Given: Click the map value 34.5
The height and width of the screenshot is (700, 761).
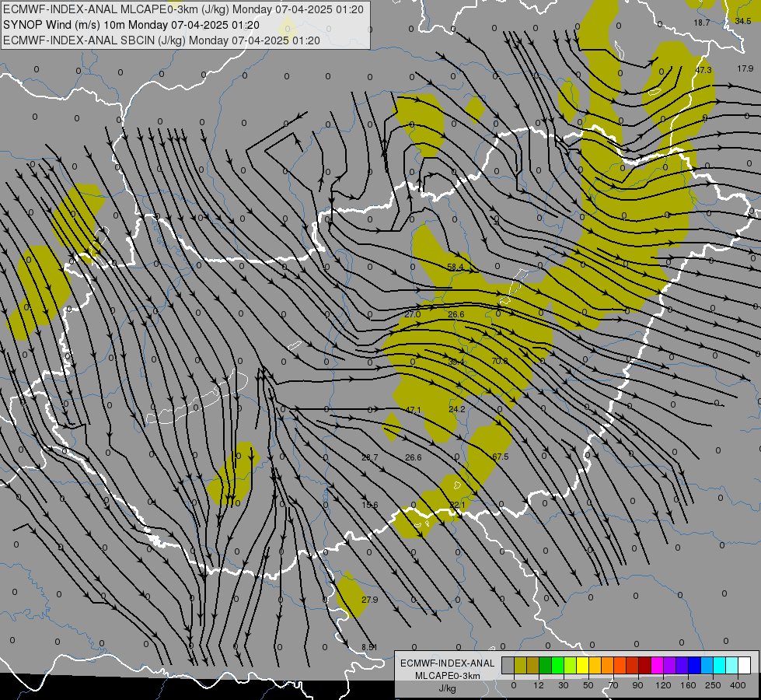Looking at the screenshot, I should [x=743, y=21].
